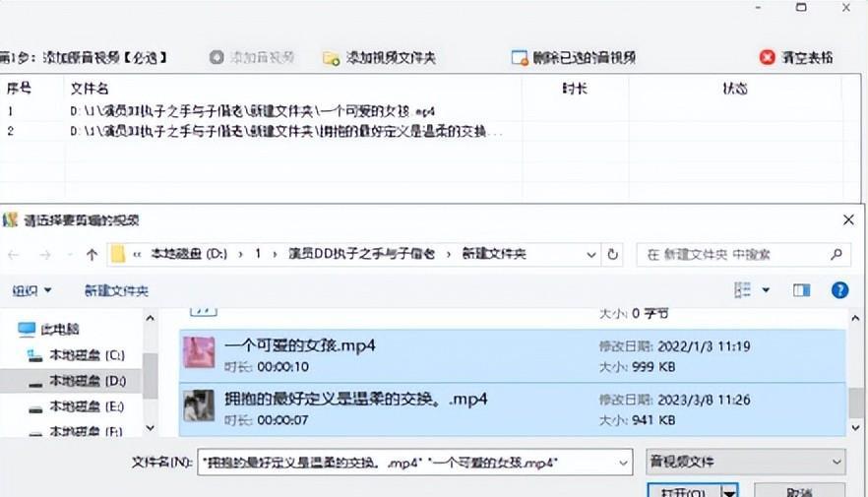Go forward with dialog forward arrow
This screenshot has height=497, width=868.
[x=45, y=255]
